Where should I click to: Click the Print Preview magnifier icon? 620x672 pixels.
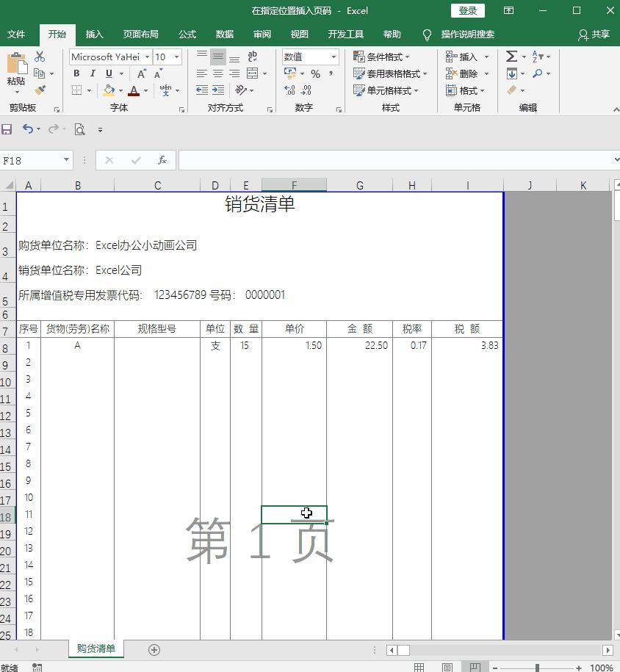tap(79, 129)
